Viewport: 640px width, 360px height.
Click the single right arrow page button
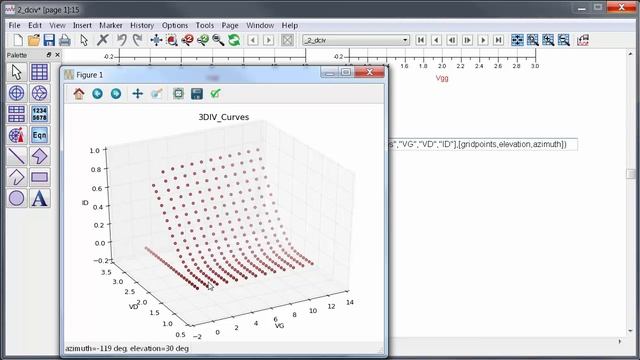click(x=483, y=40)
